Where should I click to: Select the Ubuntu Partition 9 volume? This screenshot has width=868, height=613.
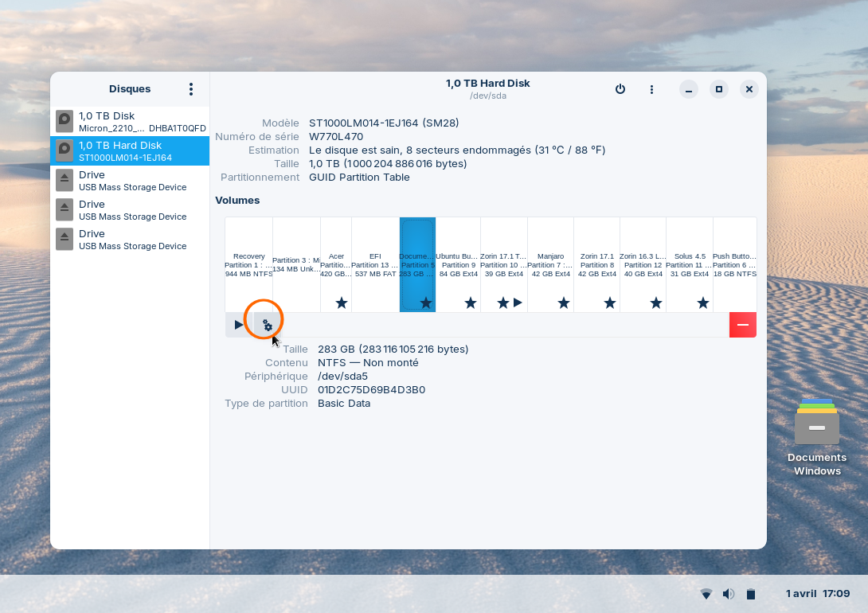(x=458, y=264)
